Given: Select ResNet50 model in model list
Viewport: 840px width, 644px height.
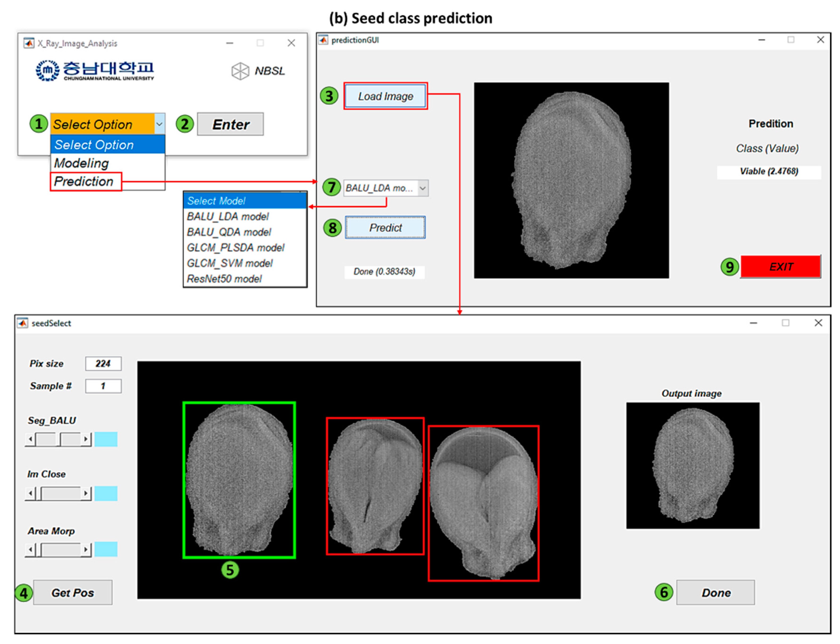Looking at the screenshot, I should tap(224, 279).
